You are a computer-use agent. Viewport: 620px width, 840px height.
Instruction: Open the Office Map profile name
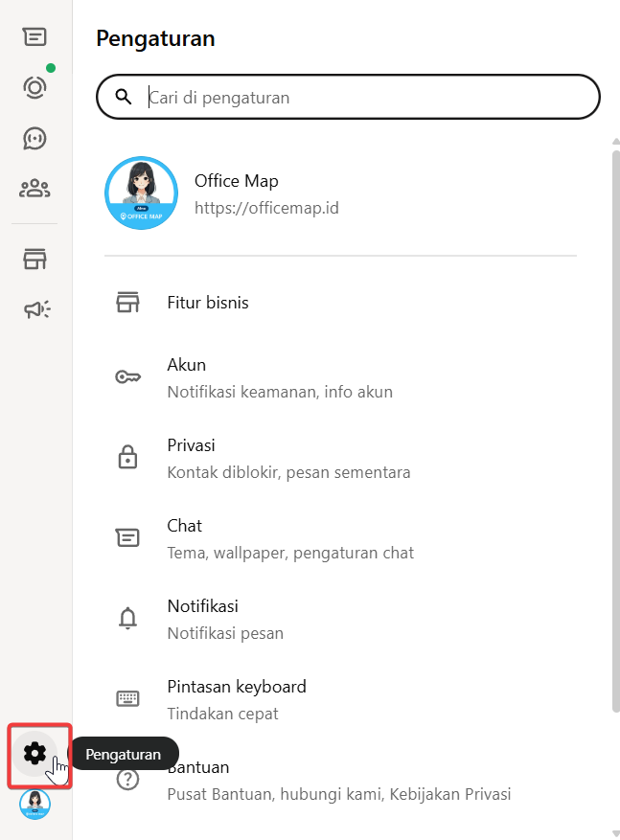(x=236, y=181)
